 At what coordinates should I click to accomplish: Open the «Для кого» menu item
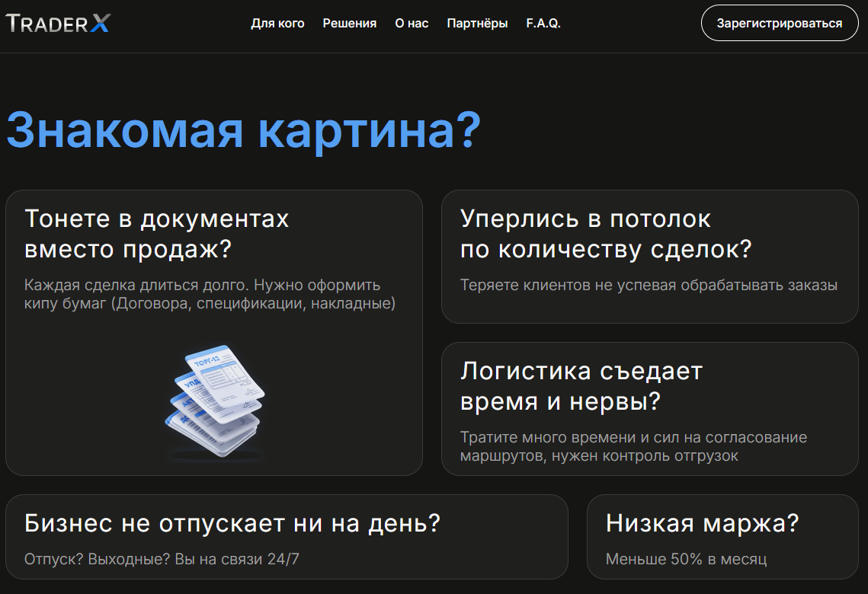click(x=277, y=24)
